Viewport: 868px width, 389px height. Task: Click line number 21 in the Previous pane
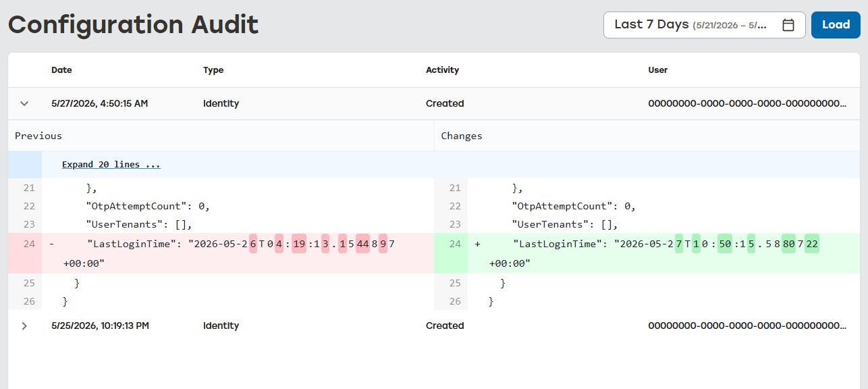point(29,188)
